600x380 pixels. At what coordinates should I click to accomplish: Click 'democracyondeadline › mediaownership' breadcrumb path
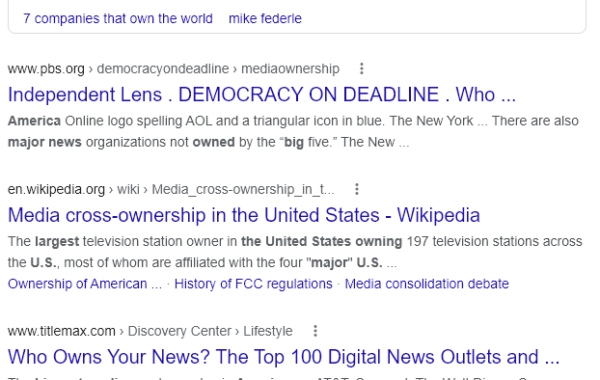pyautogui.click(x=218, y=69)
